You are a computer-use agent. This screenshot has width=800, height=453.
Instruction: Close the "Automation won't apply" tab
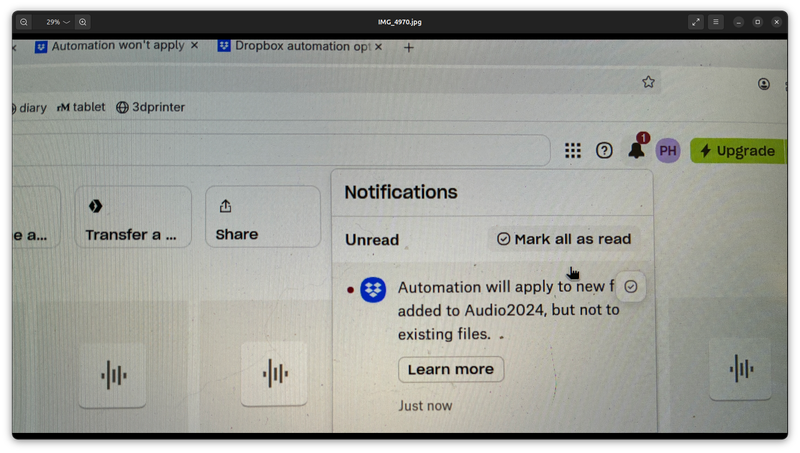click(194, 46)
